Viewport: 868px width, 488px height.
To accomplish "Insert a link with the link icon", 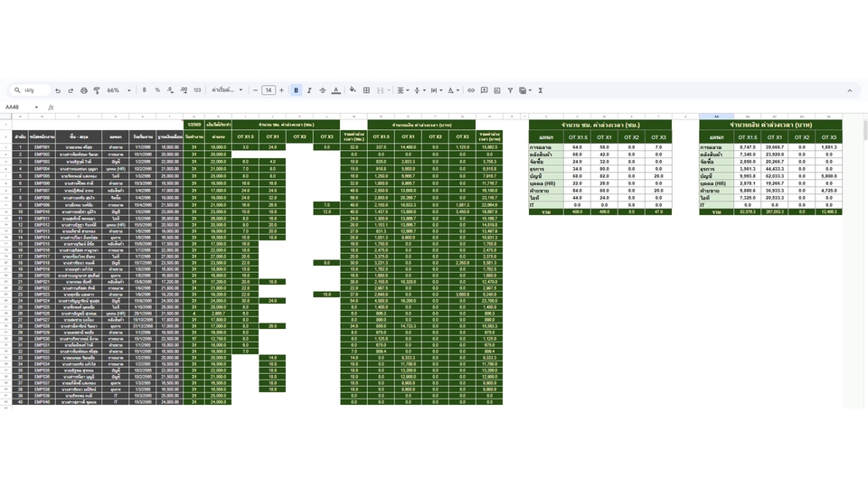I will click(x=471, y=90).
